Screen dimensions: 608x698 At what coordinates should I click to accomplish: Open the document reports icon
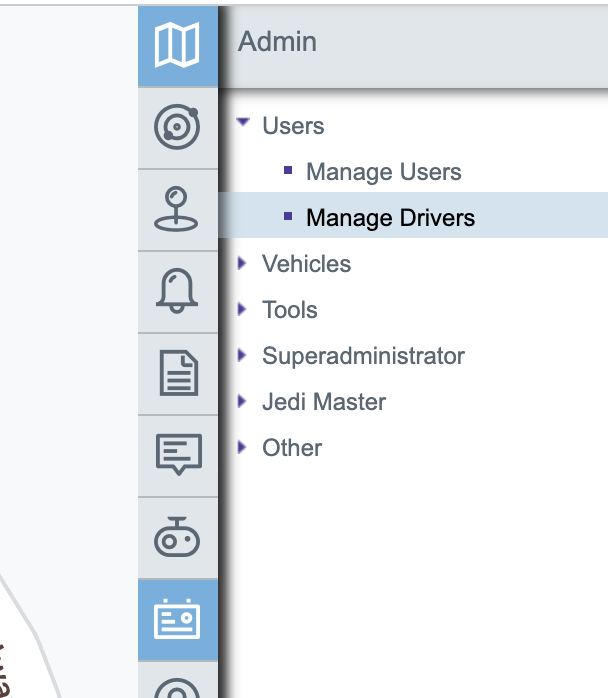click(x=177, y=373)
